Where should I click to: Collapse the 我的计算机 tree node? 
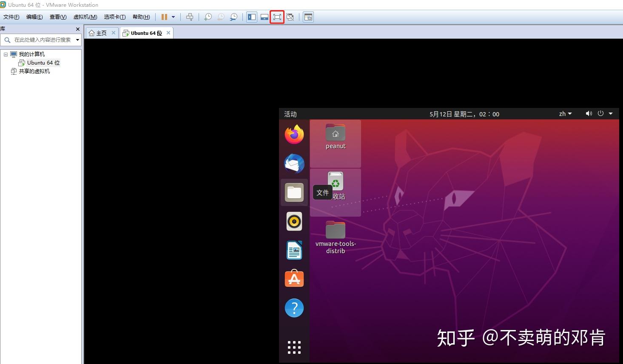pyautogui.click(x=6, y=54)
